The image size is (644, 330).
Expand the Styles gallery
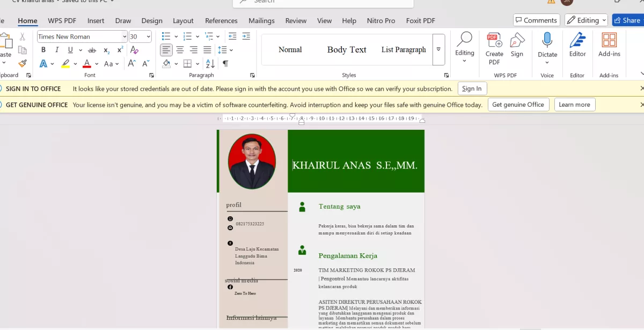438,49
